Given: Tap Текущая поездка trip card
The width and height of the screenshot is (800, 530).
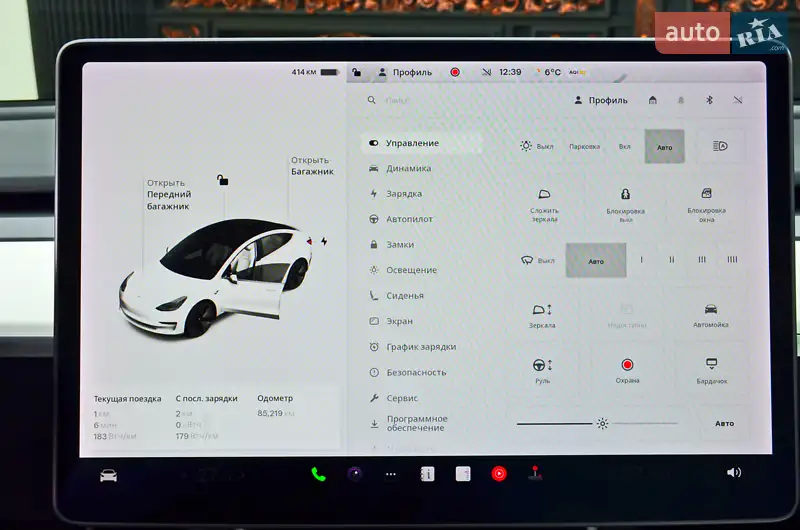Looking at the screenshot, I should coord(127,417).
